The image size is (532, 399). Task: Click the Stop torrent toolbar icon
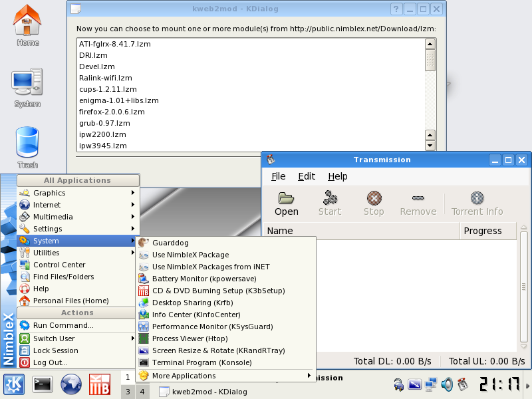tap(374, 203)
